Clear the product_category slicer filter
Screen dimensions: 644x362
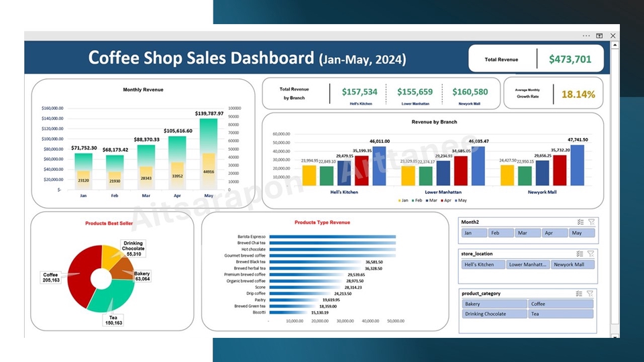[591, 294]
